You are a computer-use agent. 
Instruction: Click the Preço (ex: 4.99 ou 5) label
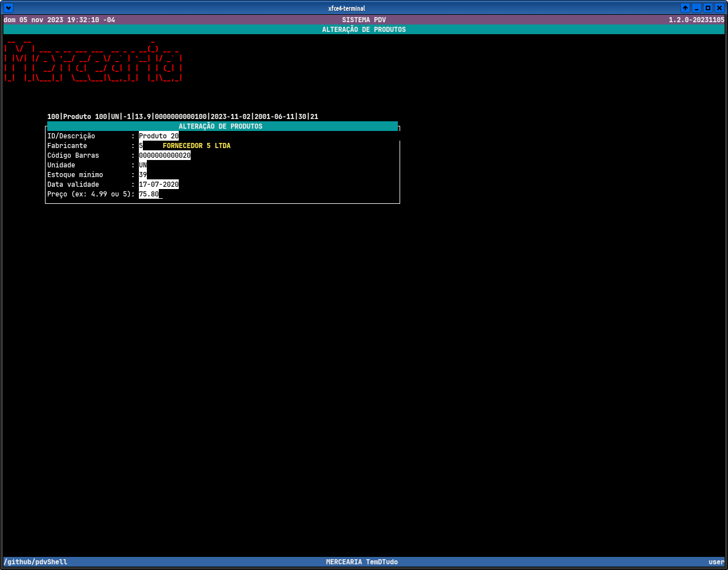[91, 194]
